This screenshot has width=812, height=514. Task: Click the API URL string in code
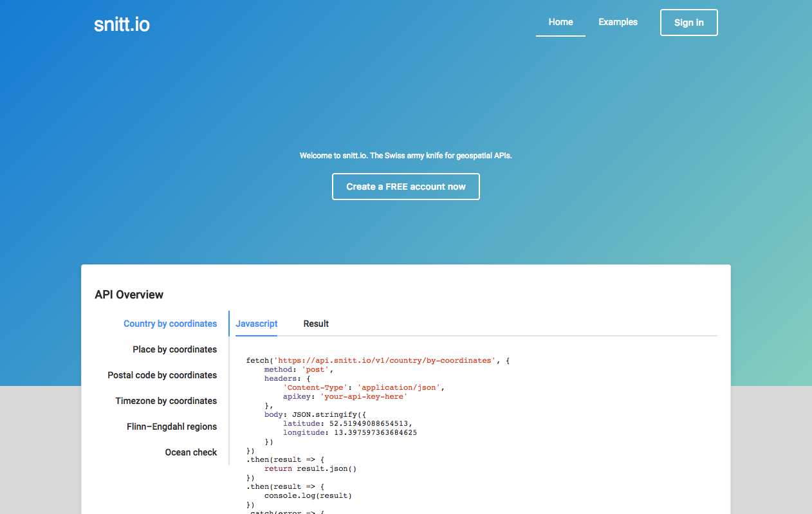pyautogui.click(x=384, y=361)
